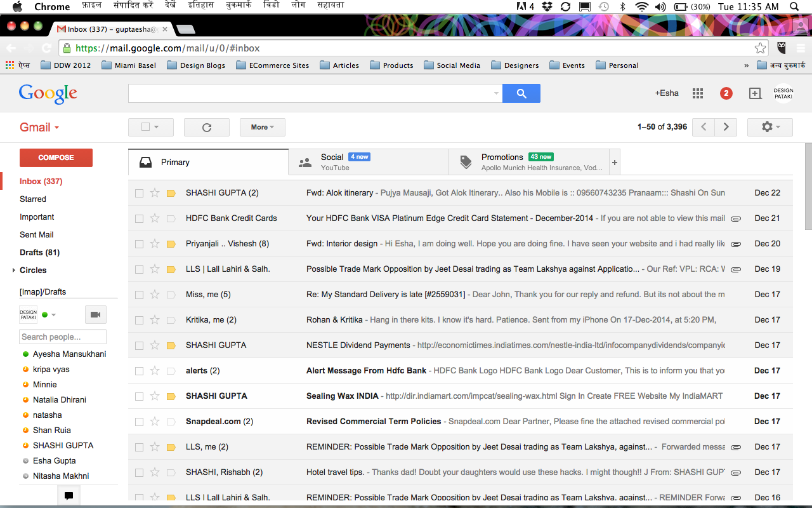812x508 pixels.
Task: Click the owl extension icon in Chrome toolbar
Action: coord(782,48)
